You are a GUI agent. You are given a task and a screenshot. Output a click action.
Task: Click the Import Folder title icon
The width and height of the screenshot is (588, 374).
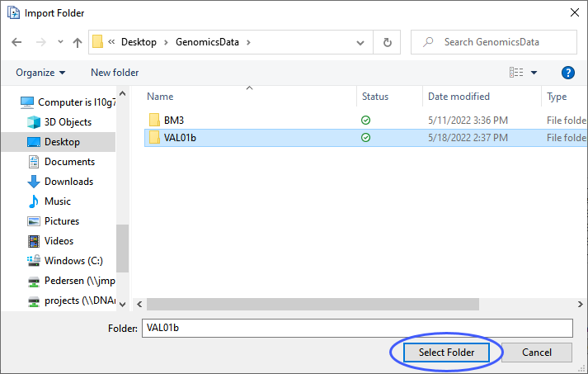pos(13,12)
